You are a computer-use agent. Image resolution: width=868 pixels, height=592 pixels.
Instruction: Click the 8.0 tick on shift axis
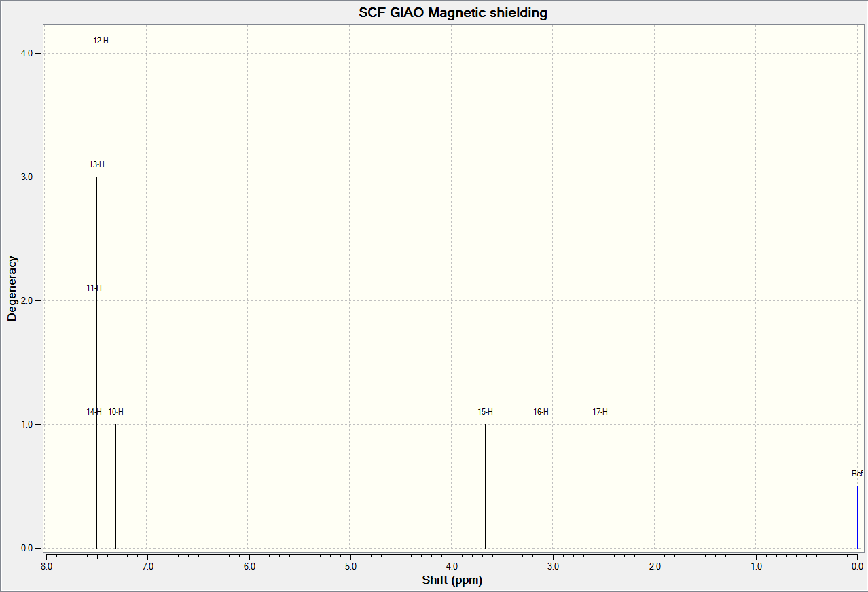coord(46,565)
